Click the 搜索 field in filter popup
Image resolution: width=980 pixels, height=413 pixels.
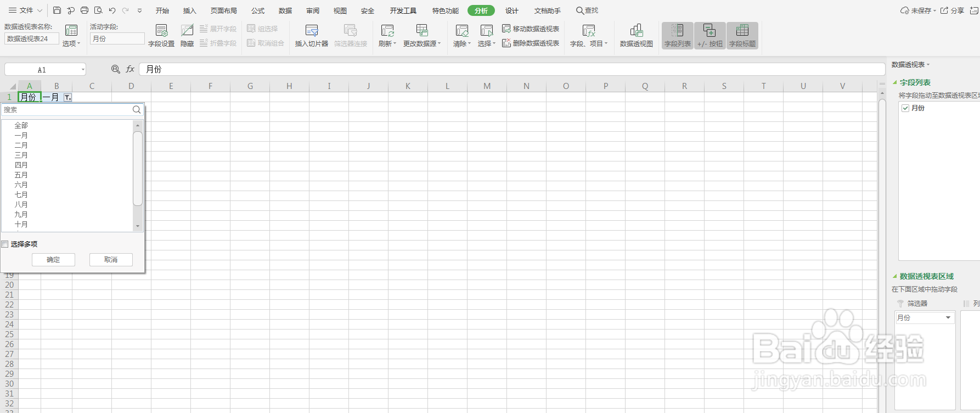67,110
